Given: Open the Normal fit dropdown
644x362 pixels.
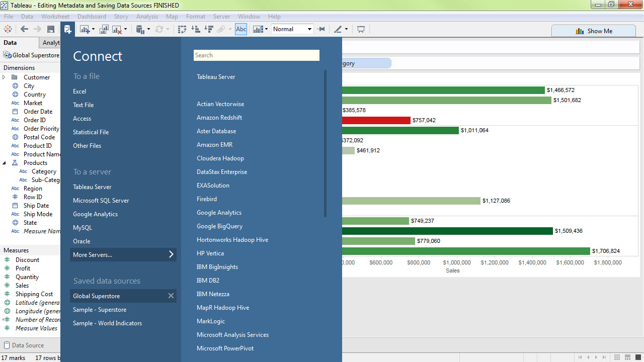Looking at the screenshot, I should coord(309,29).
